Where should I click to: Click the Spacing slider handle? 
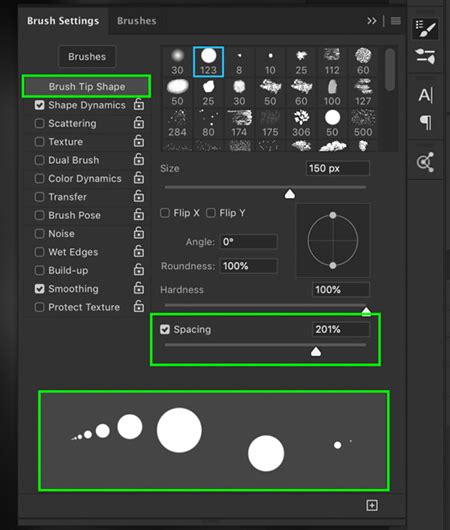(x=316, y=352)
